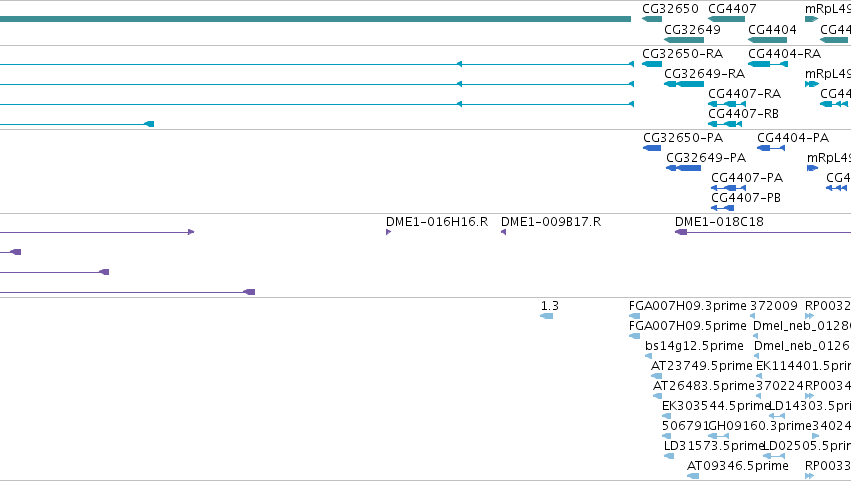Click the AT09346.5prime EST label

(x=738, y=466)
